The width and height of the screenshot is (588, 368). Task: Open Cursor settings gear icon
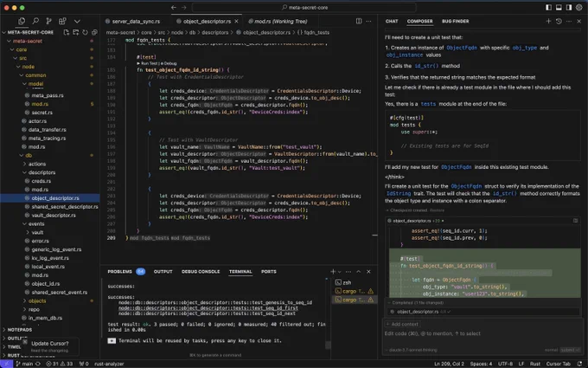tap(579, 8)
